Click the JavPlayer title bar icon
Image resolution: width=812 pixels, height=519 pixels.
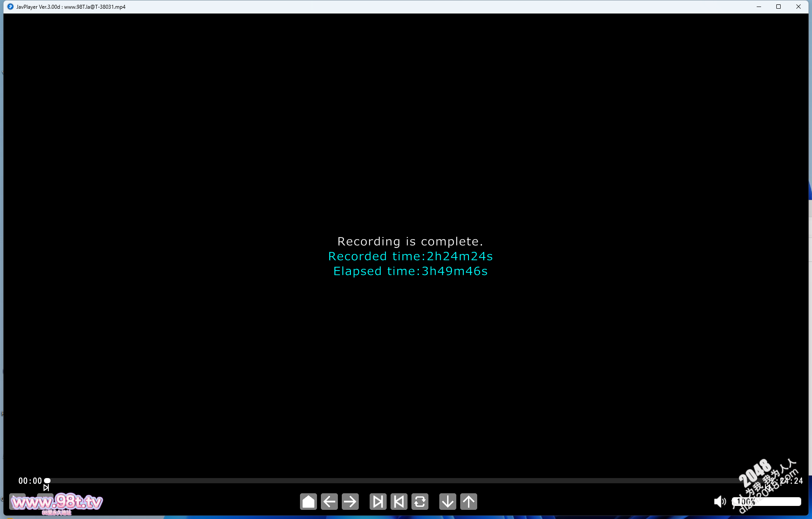[x=10, y=7]
